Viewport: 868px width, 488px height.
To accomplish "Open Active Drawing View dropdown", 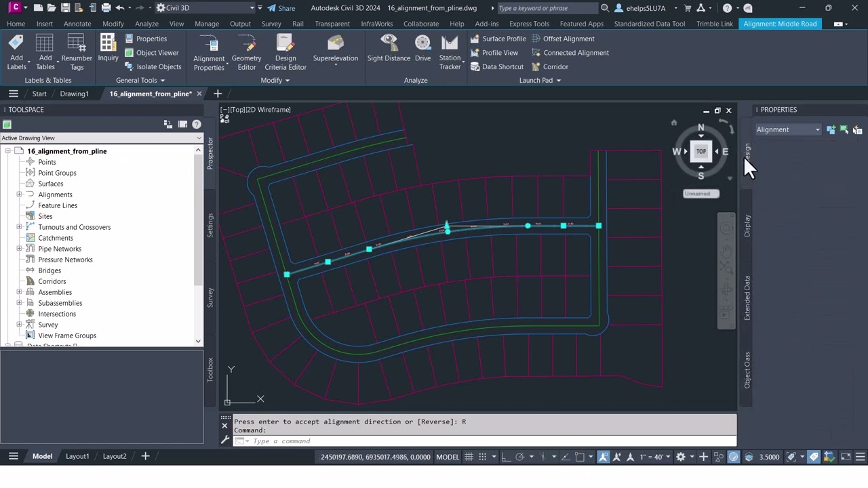I will (x=102, y=138).
